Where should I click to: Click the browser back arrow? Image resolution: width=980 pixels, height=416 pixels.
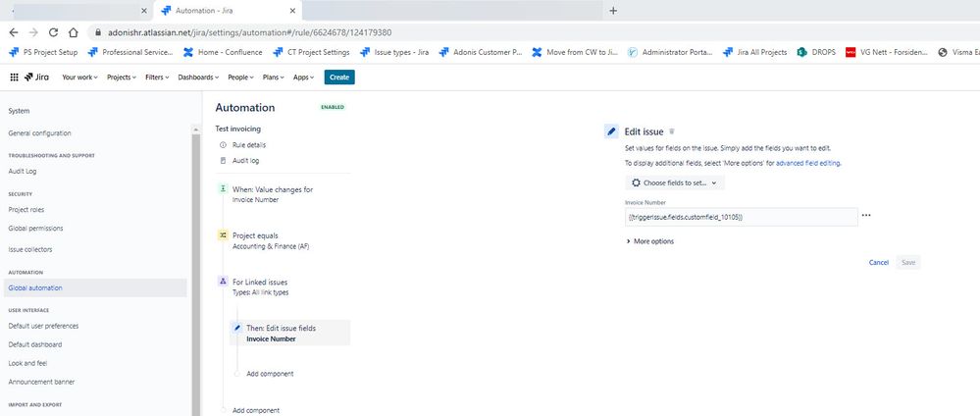coord(14,32)
